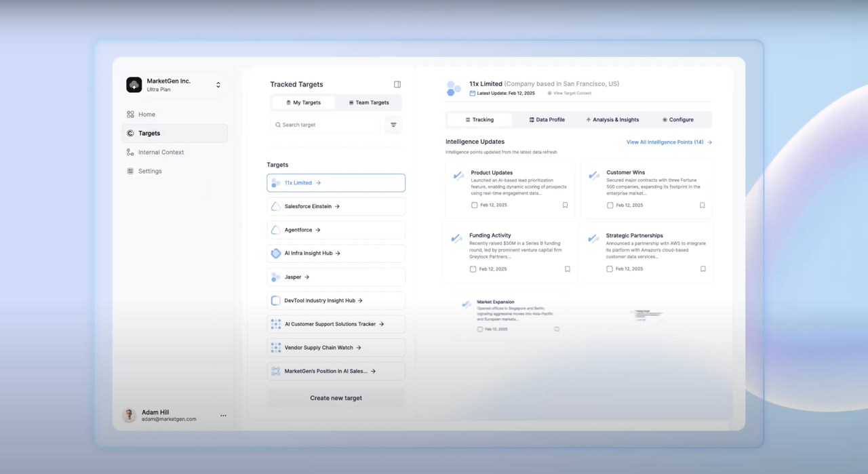Click the arrow next to Vendor Supply Chain Watch
The image size is (868, 474).
click(359, 348)
